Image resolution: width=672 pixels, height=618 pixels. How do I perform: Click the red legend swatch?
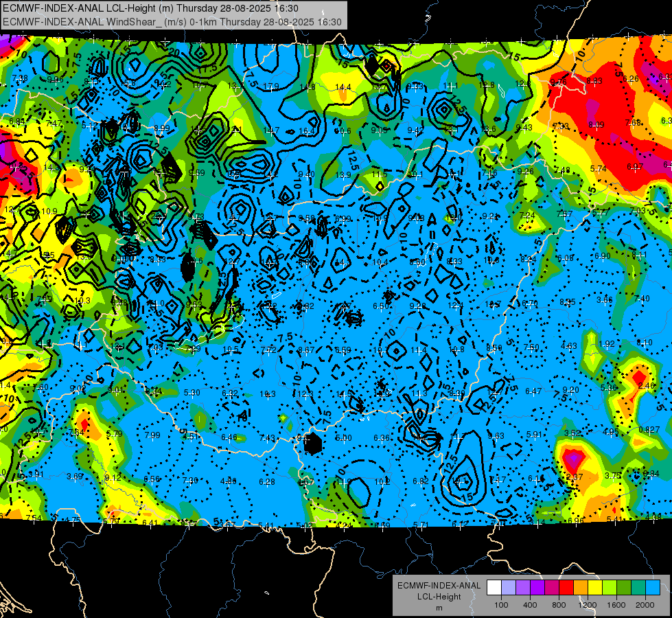(566, 588)
